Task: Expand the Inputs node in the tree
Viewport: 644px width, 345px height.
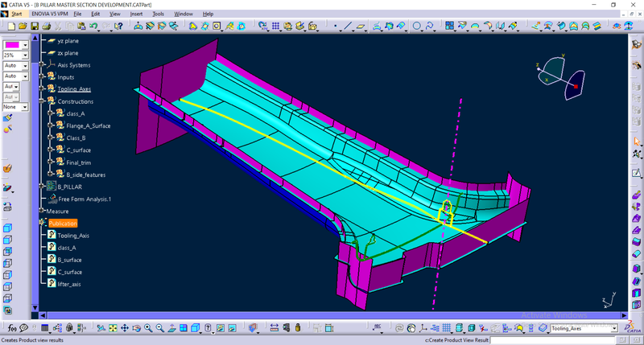Action: click(42, 77)
